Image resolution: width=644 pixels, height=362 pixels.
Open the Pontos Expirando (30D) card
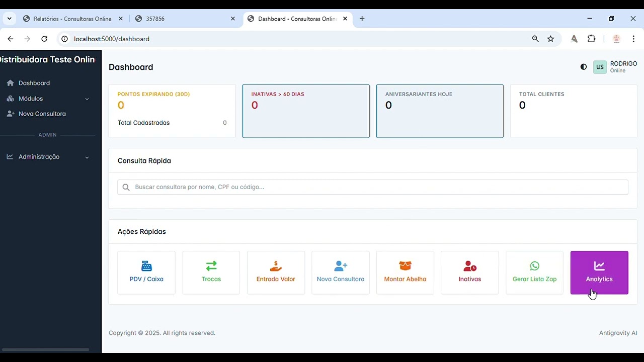(x=172, y=111)
